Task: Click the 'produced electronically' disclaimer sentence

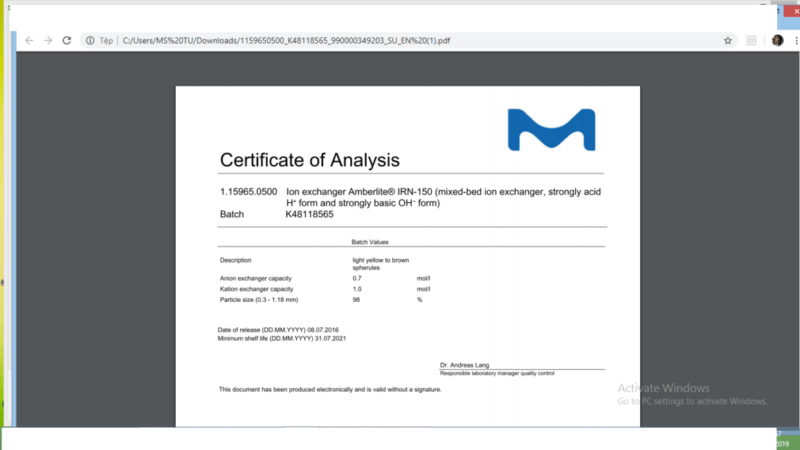Action: (330, 389)
